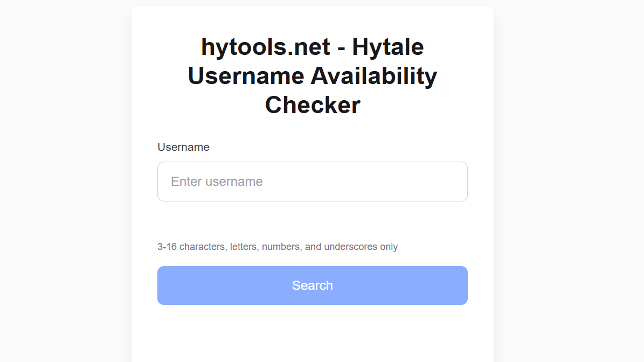This screenshot has height=362, width=644.
Task: Click empty card area below Search button
Action: click(312, 334)
